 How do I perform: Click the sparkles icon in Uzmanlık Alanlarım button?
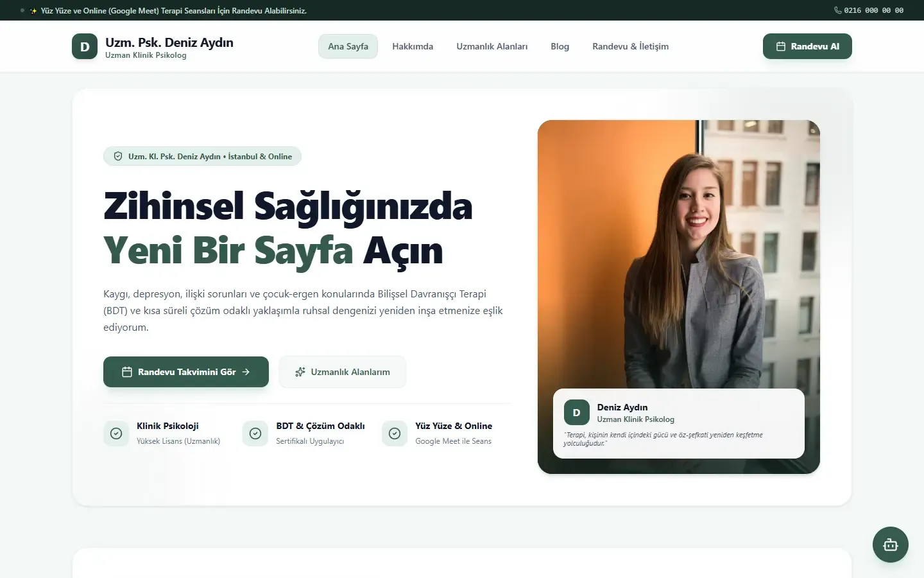300,372
